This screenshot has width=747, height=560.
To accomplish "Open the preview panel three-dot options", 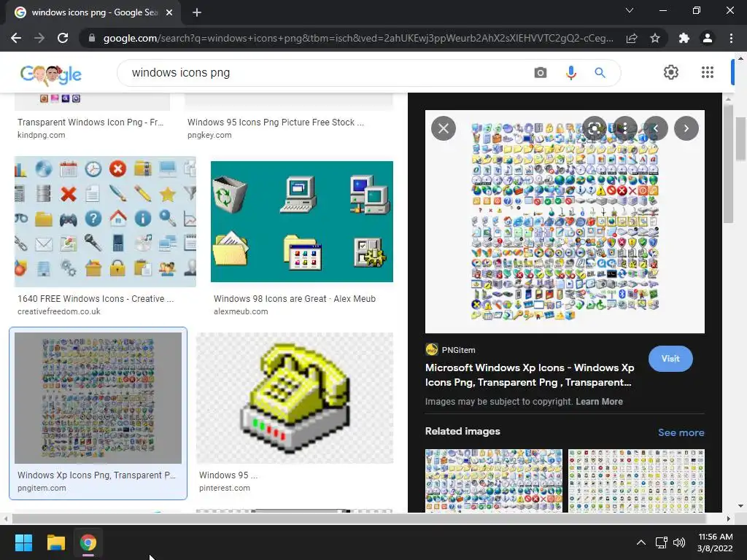I will tap(624, 128).
